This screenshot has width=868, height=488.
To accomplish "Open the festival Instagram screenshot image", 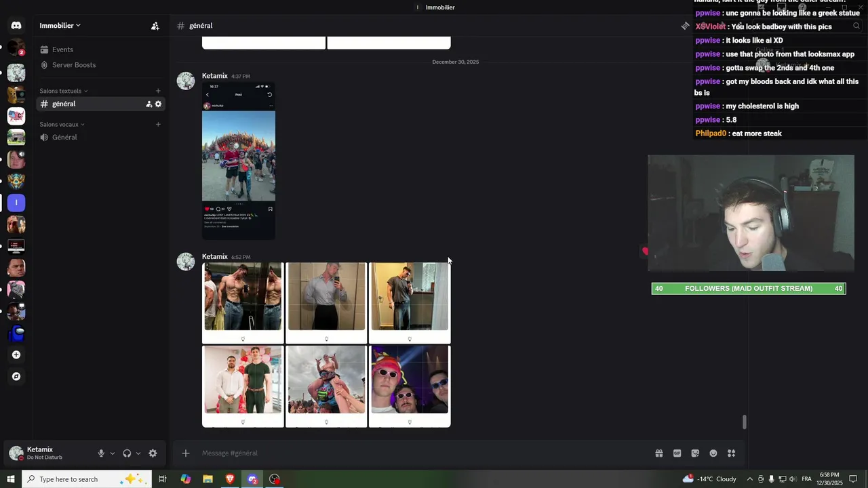I will click(x=239, y=161).
